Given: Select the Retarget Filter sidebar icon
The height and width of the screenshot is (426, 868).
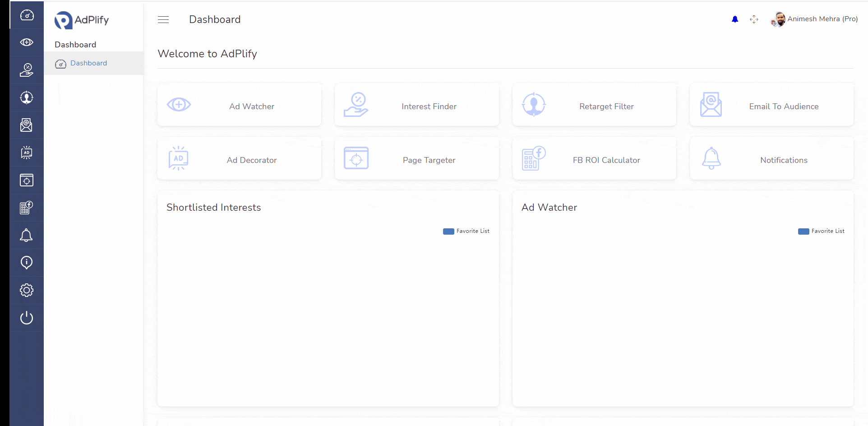Looking at the screenshot, I should point(27,97).
